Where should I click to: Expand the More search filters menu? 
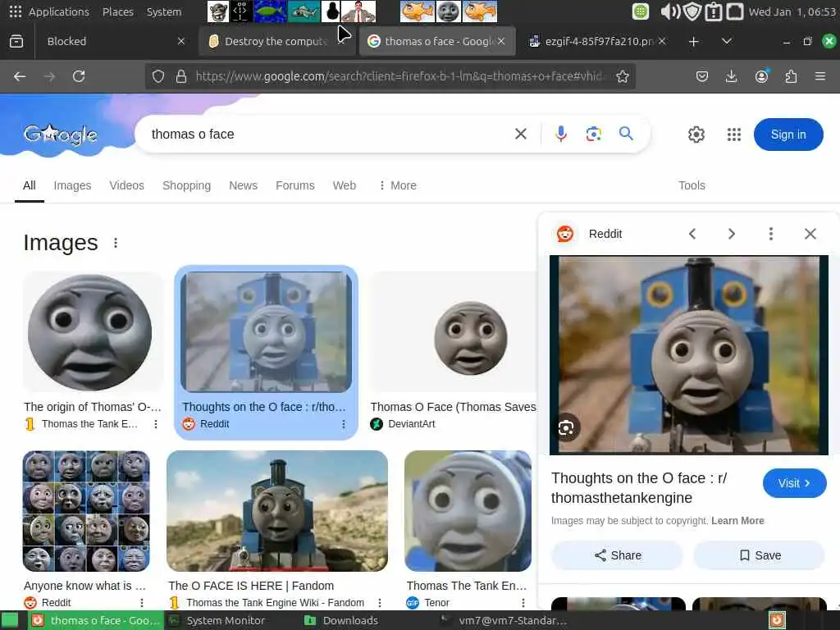(x=398, y=185)
